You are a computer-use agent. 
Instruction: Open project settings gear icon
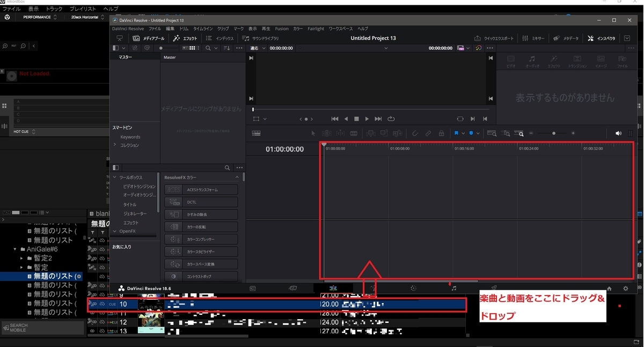[x=626, y=288]
